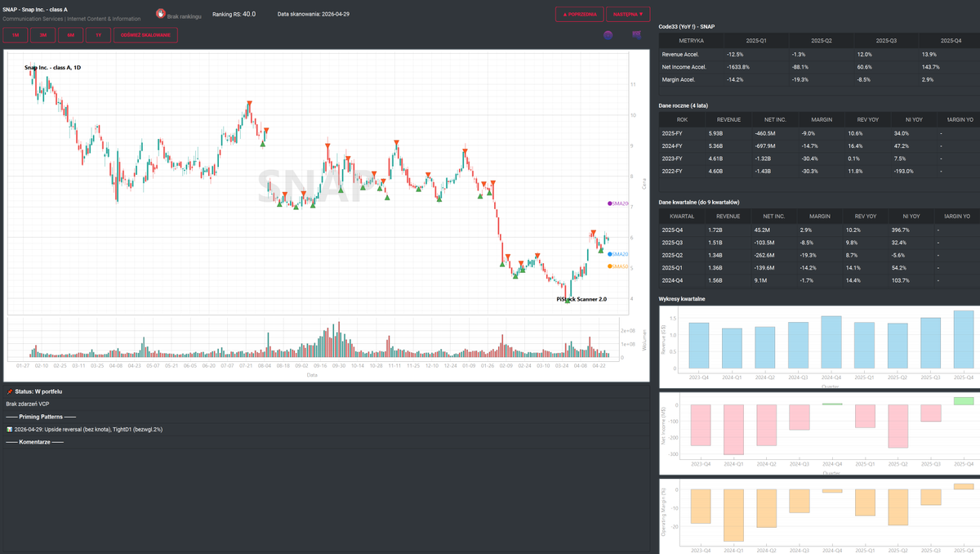Viewport: 980px width, 554px height.
Task: Click the hand icon beside Brak rankingu
Action: coord(161,15)
